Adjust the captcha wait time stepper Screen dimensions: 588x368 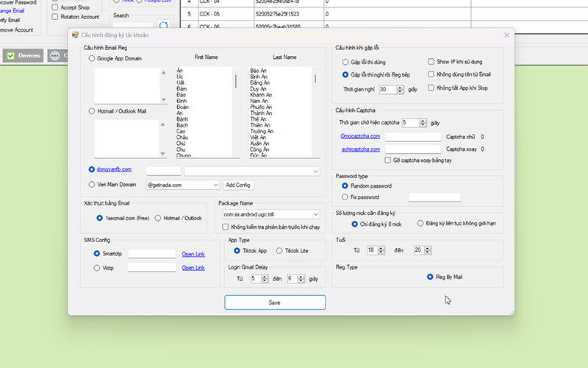423,122
